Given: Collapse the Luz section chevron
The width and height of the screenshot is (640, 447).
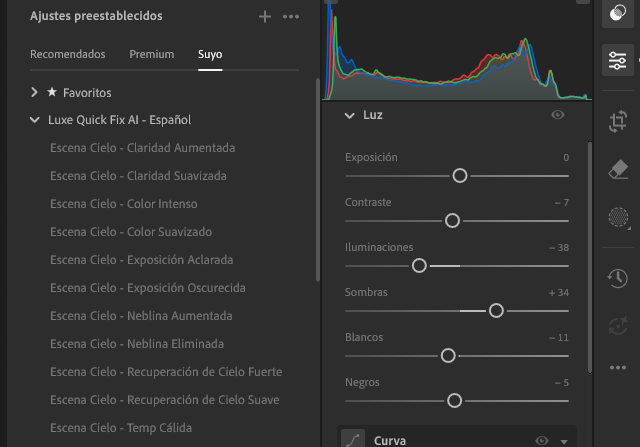Looking at the screenshot, I should 349,116.
